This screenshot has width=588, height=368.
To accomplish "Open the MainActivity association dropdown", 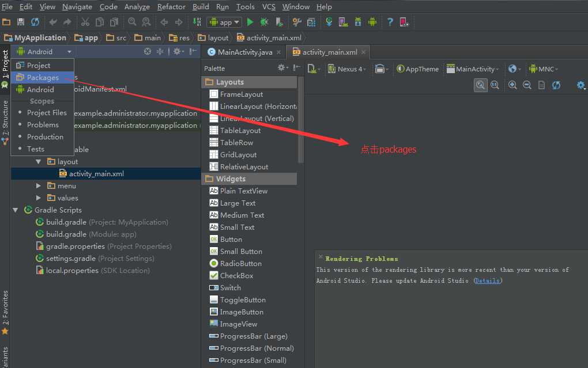I will (473, 69).
